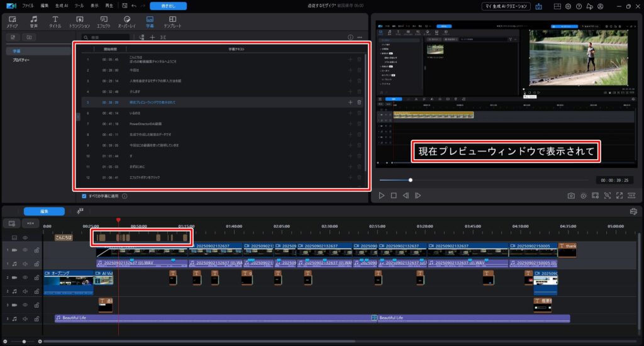This screenshot has width=644, height=346.
Task: Click the stop button in preview
Action: [x=393, y=196]
